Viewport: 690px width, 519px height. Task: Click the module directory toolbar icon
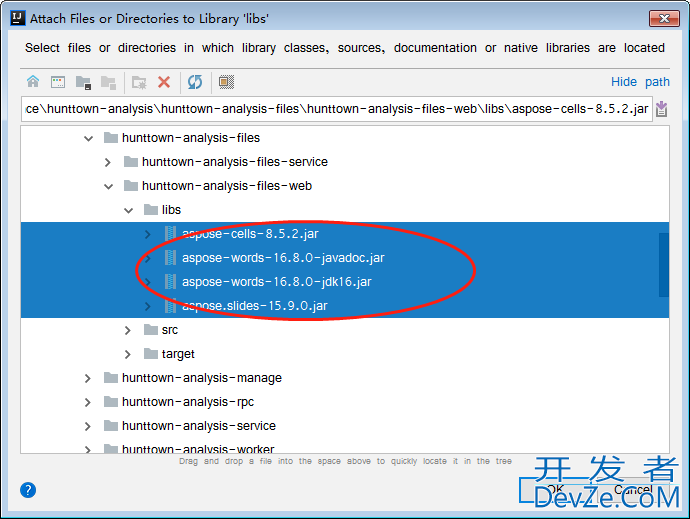pos(108,82)
